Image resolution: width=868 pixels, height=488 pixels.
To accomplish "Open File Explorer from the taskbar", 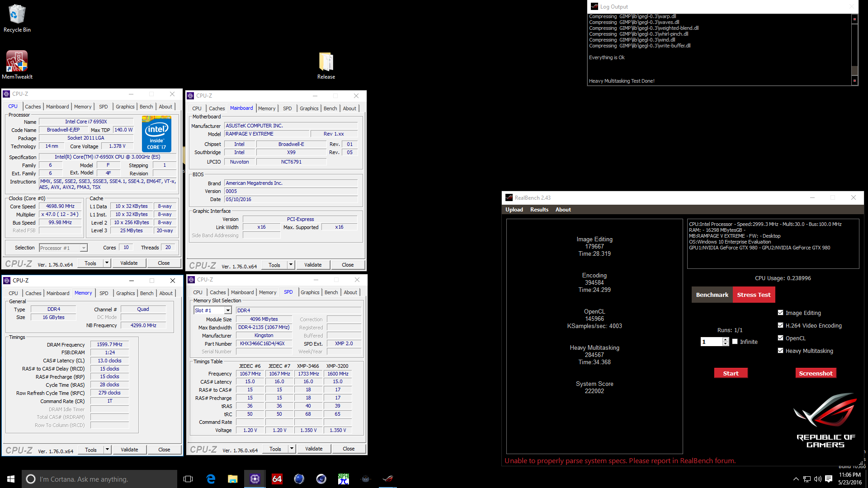I will (232, 479).
